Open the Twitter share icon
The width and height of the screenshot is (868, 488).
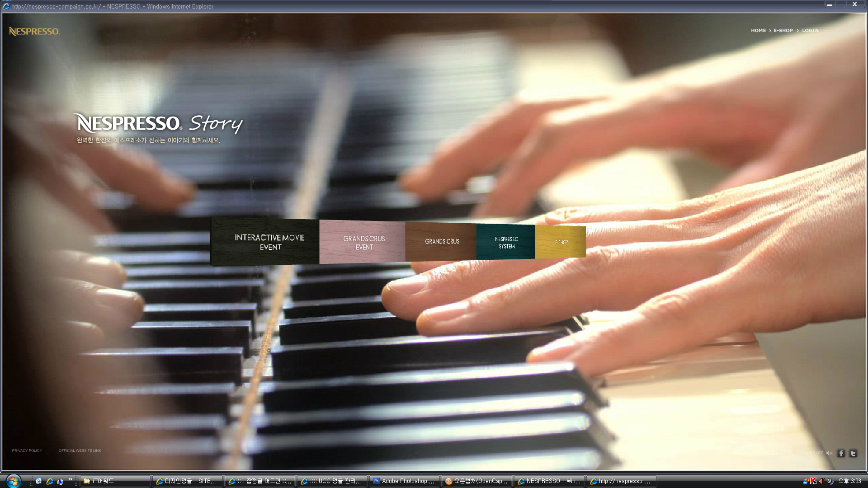tap(853, 453)
